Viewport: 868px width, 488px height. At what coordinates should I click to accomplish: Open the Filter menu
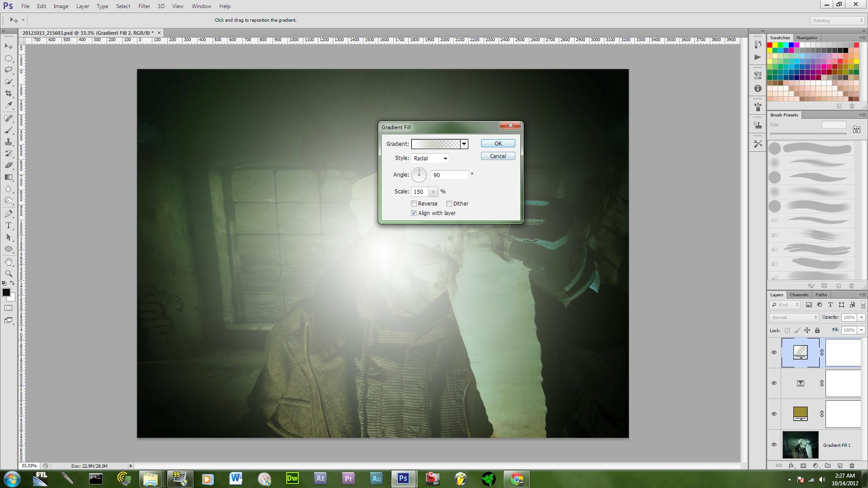pos(144,6)
